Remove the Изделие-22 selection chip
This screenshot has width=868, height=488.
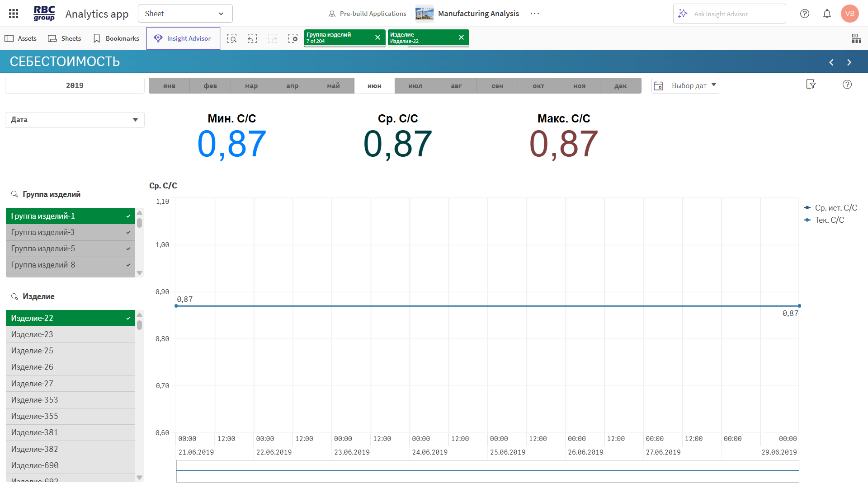click(461, 38)
